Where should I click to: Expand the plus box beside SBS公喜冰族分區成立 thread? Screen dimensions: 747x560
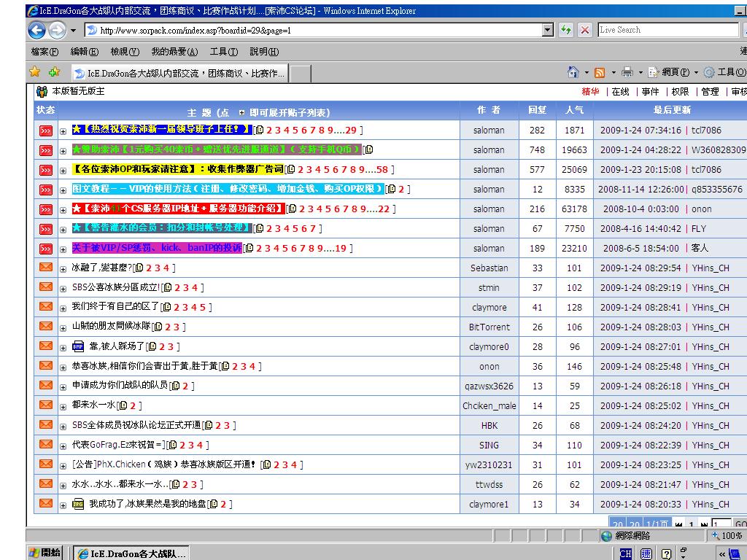[x=62, y=288]
